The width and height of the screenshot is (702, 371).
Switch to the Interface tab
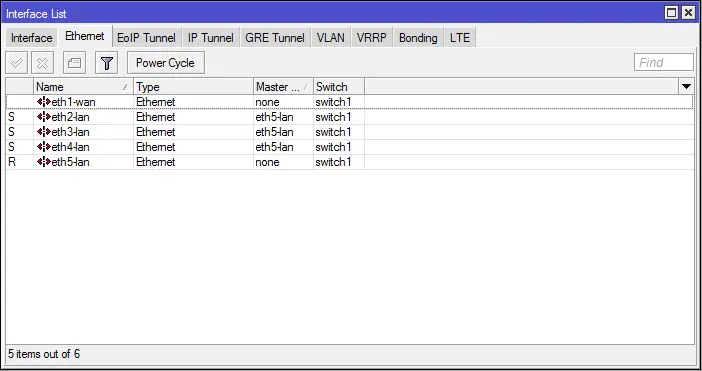31,38
